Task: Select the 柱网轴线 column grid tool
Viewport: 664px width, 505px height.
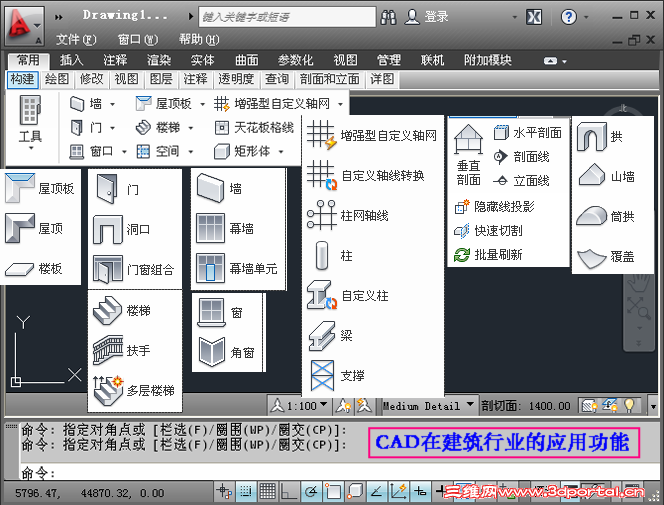Action: pyautogui.click(x=348, y=215)
